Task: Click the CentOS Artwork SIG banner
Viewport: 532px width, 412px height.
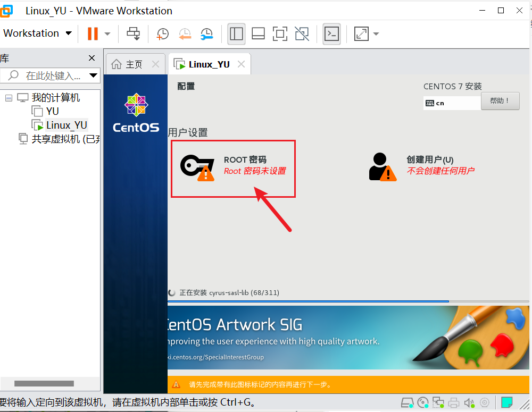Action: click(x=348, y=338)
